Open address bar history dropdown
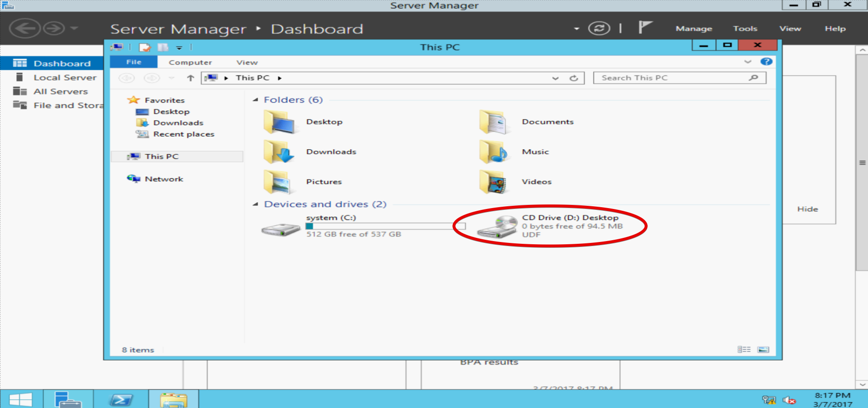The image size is (868, 408). pyautogui.click(x=555, y=78)
